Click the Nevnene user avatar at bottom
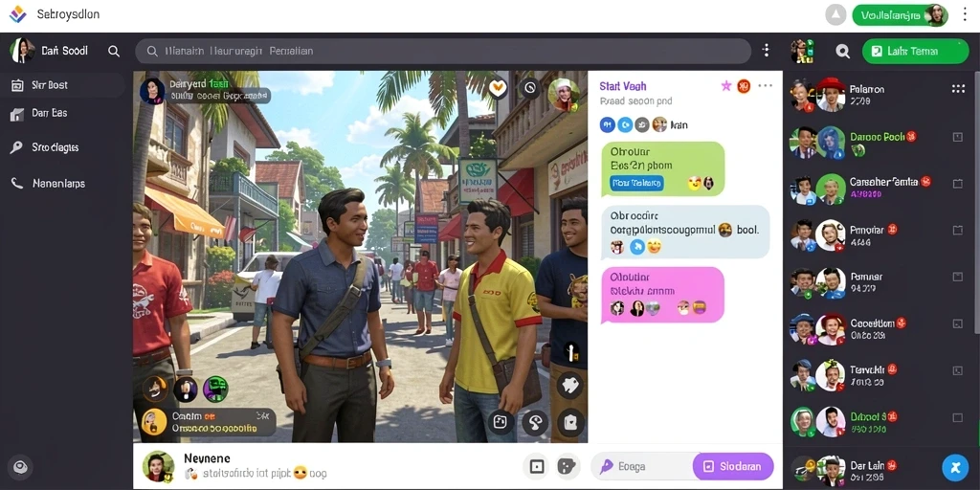980x490 pixels. click(158, 466)
